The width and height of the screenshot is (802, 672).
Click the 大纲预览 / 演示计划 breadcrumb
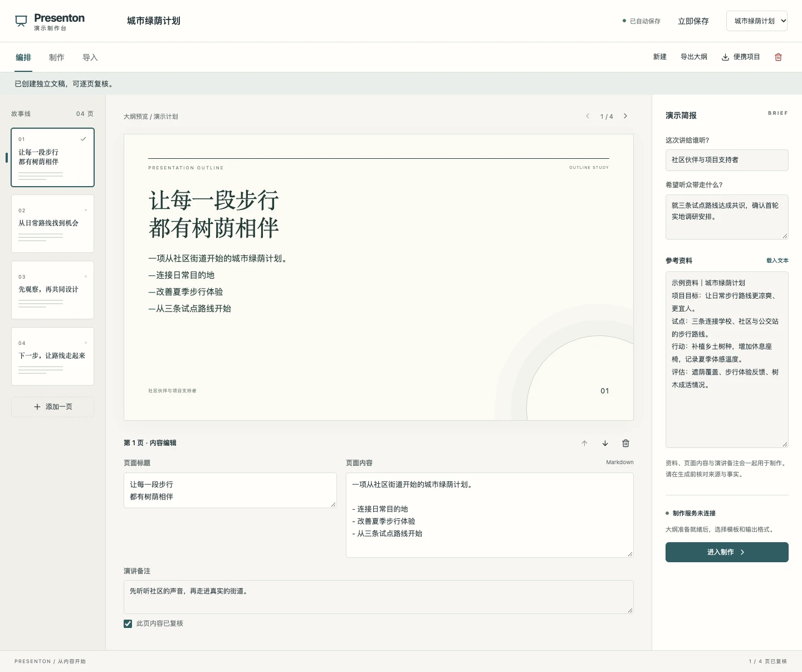(151, 116)
